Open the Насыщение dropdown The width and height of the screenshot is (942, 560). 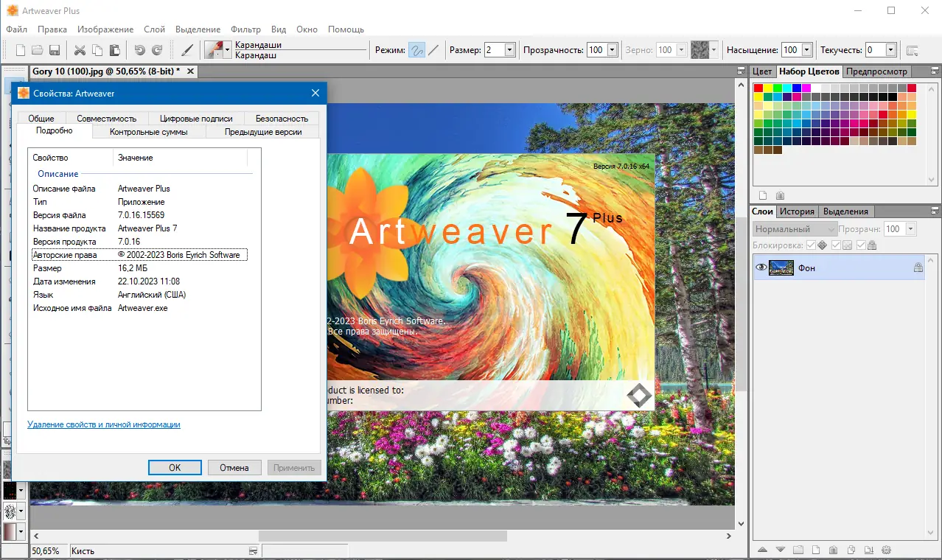pyautogui.click(x=806, y=50)
